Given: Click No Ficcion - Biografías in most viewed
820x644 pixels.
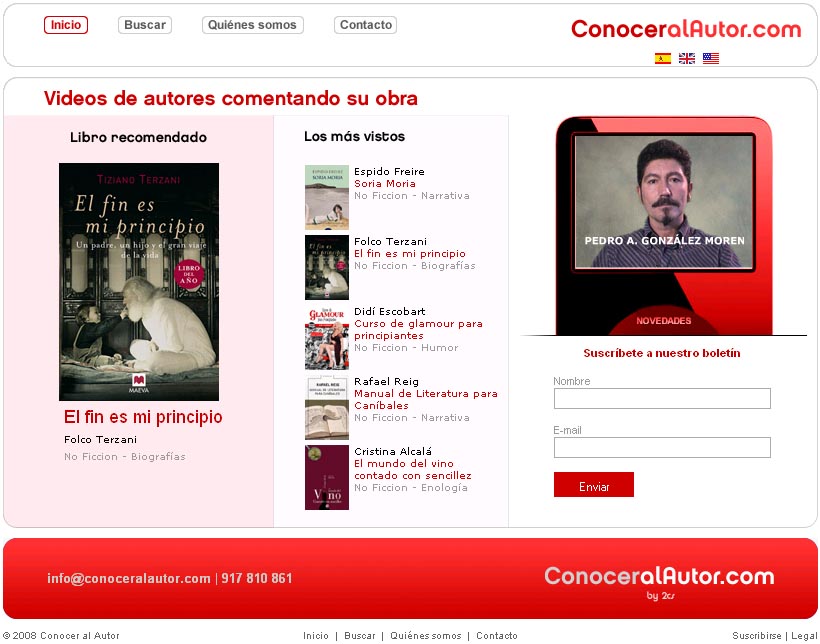Looking at the screenshot, I should click(415, 266).
